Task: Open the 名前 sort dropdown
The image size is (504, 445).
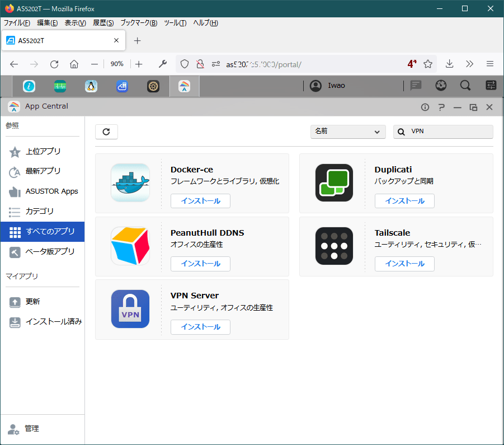Action: click(x=348, y=132)
